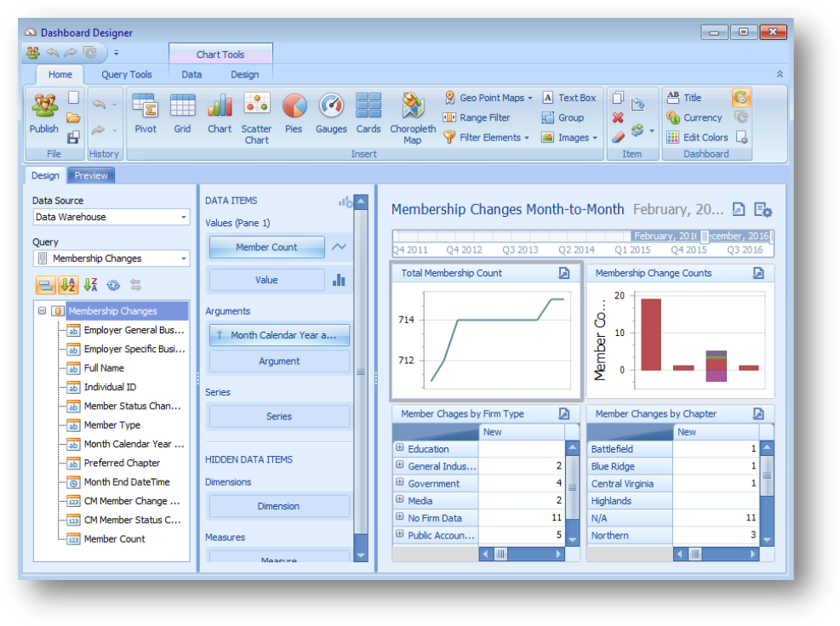Click the empty Value placeholder button

(266, 280)
